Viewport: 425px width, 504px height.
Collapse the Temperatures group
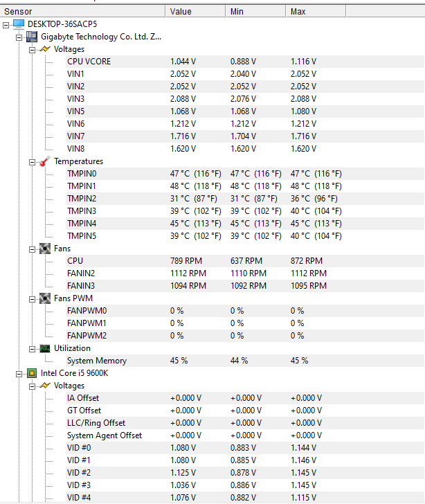tap(32, 162)
